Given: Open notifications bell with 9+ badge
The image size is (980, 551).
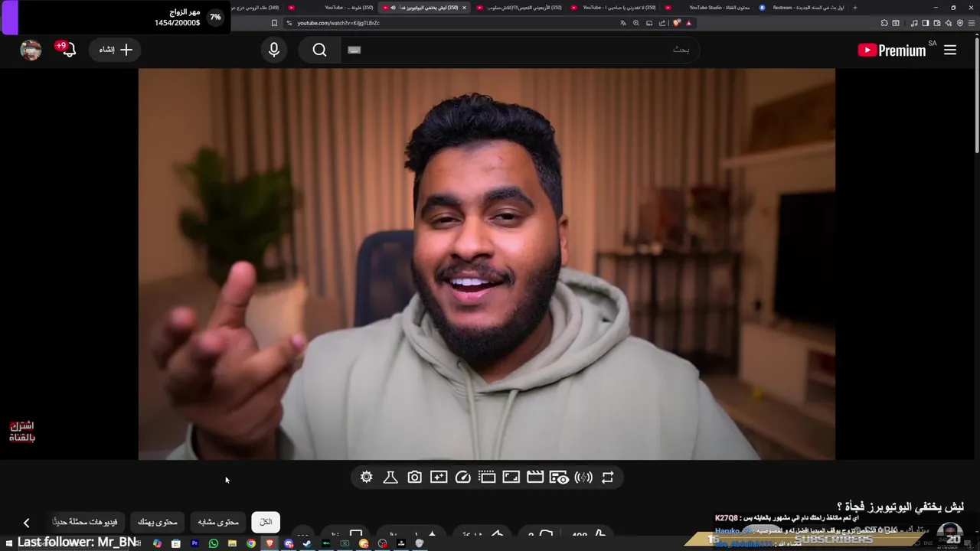Looking at the screenshot, I should pos(68,50).
